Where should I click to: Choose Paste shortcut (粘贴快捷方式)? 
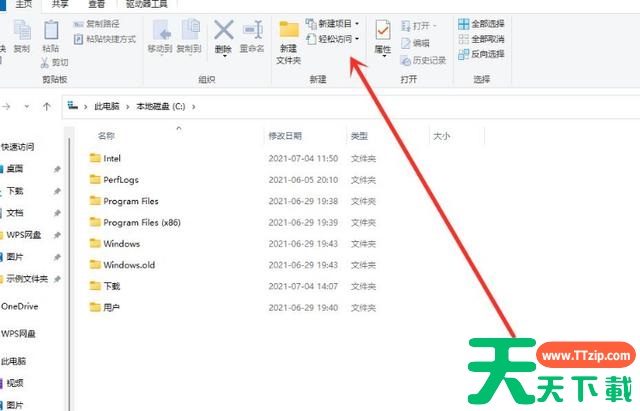pos(104,39)
